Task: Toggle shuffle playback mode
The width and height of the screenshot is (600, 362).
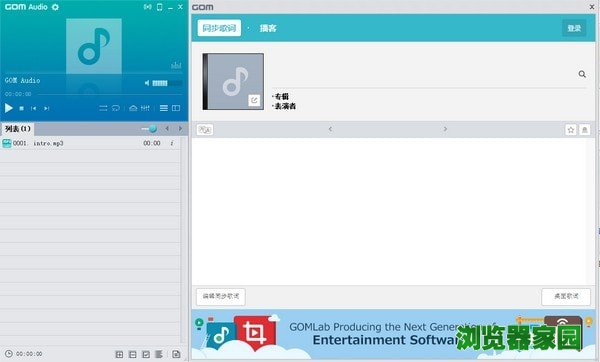Action: pos(103,108)
